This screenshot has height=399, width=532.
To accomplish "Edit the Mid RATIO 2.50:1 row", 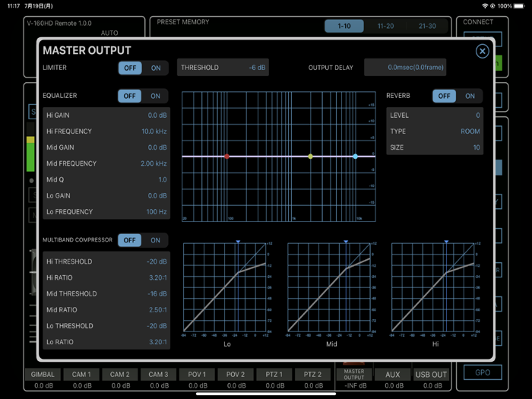I will [x=106, y=310].
